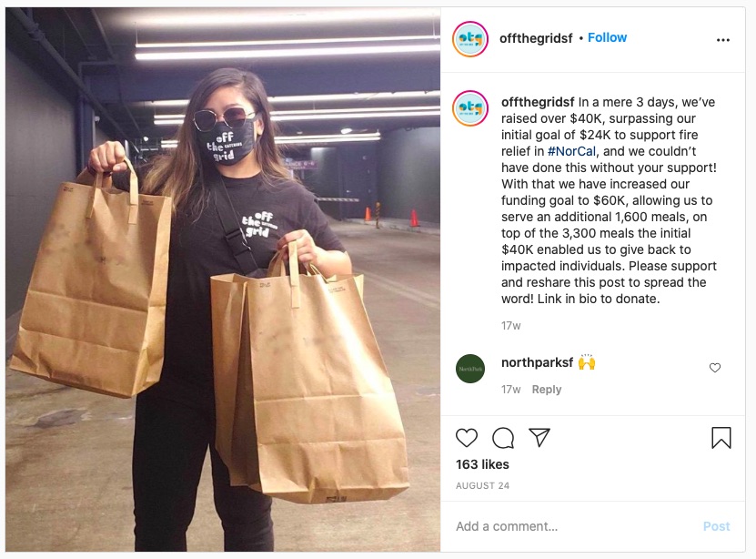Like the post with the heart icon
Viewport: 756px width, 559px height.
pos(466,437)
